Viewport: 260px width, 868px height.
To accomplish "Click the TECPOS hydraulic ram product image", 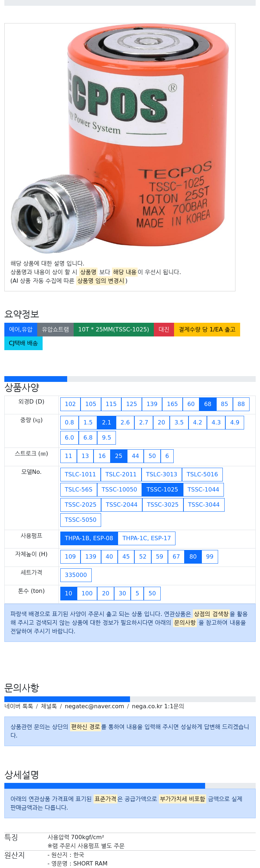I will [x=120, y=139].
